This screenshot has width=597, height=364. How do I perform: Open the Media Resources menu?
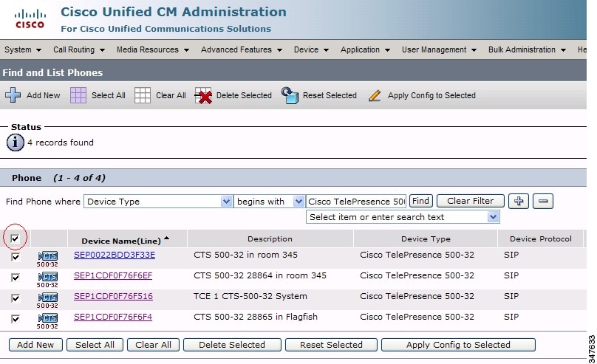coord(153,49)
